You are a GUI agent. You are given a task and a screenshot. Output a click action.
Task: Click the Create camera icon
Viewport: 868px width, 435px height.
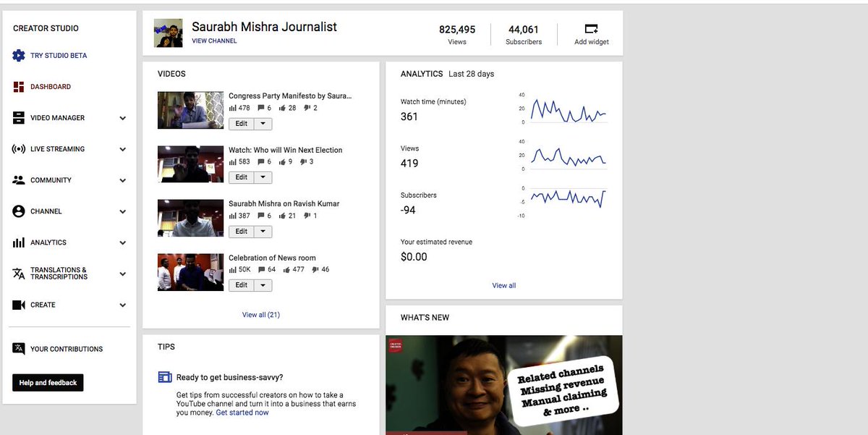click(x=19, y=305)
